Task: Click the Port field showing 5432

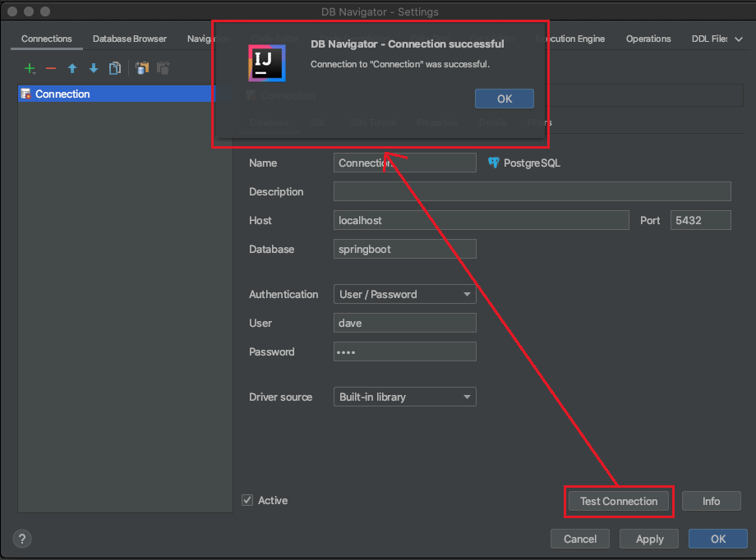Action: pos(701,220)
